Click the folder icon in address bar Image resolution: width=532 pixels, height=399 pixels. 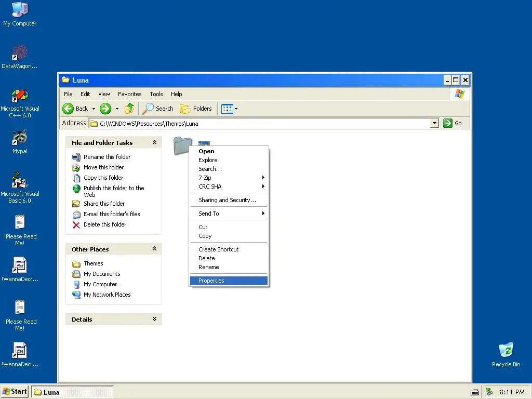click(x=94, y=124)
